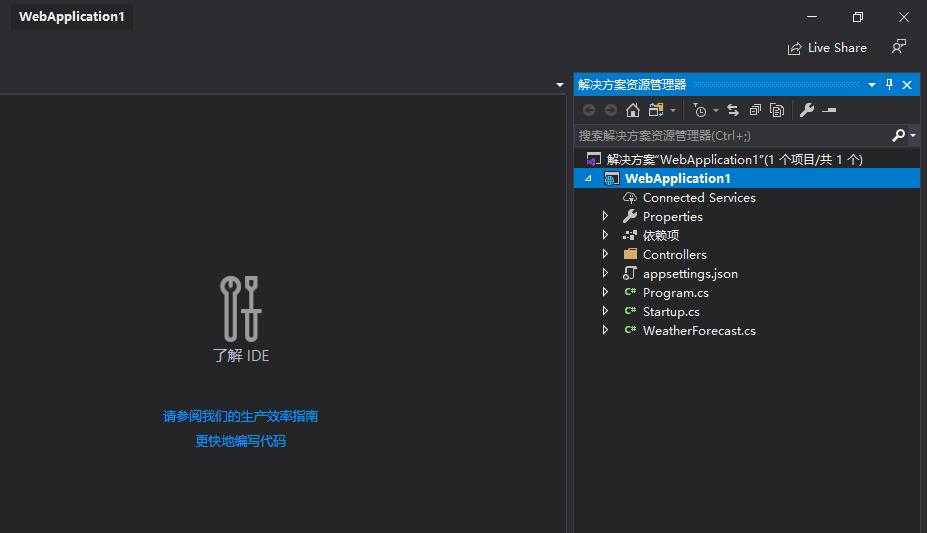Click the C# icon beside WeatherForecast.cs
This screenshot has width=927, height=533.
click(630, 330)
